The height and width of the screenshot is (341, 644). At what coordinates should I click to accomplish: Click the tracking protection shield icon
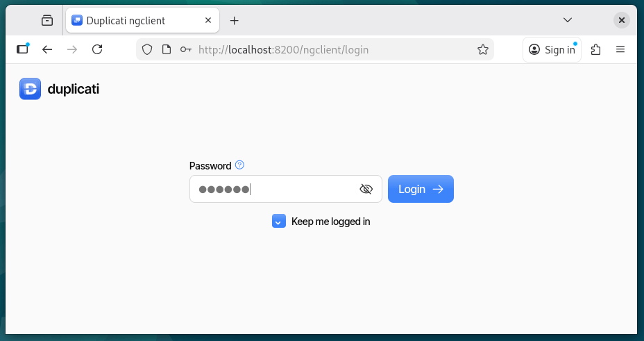pyautogui.click(x=146, y=49)
